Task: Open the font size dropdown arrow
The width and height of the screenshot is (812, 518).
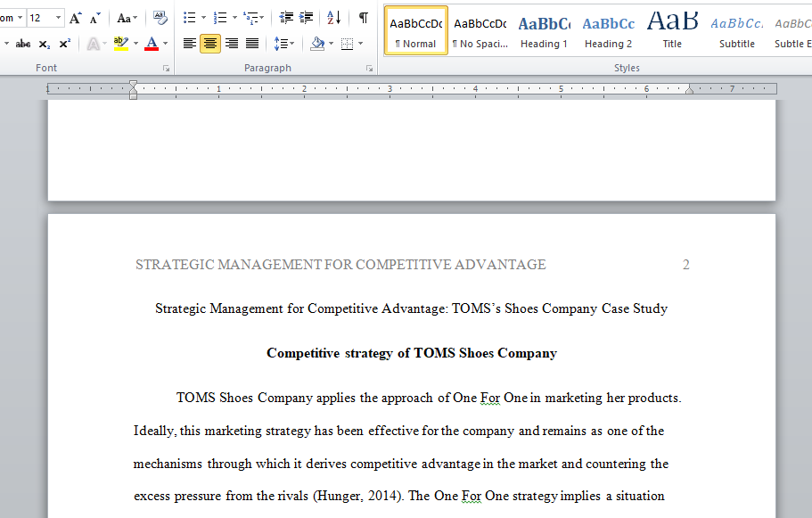Action: tap(59, 18)
